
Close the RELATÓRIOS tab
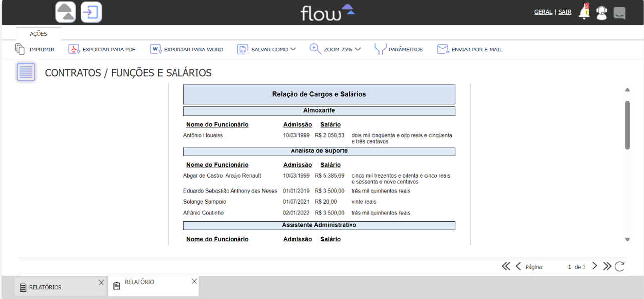tap(101, 282)
